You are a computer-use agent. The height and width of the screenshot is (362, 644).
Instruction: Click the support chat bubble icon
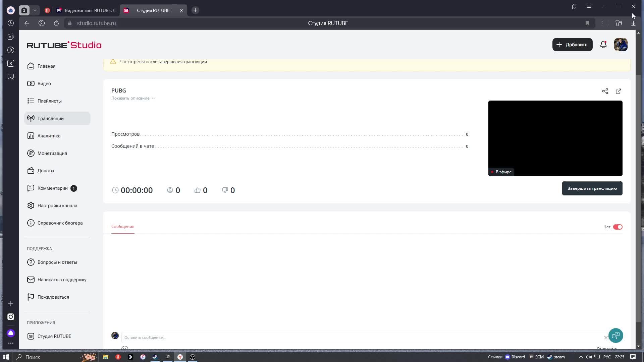point(615,336)
